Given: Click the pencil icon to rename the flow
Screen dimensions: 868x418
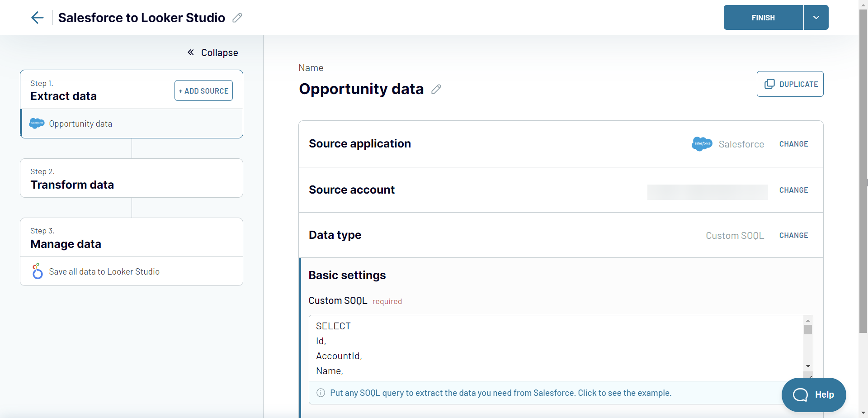Looking at the screenshot, I should point(236,17).
